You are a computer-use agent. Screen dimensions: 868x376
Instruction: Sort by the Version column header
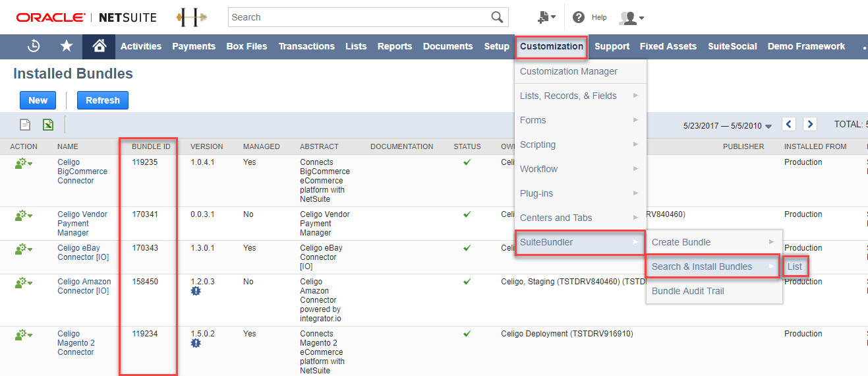click(x=207, y=146)
